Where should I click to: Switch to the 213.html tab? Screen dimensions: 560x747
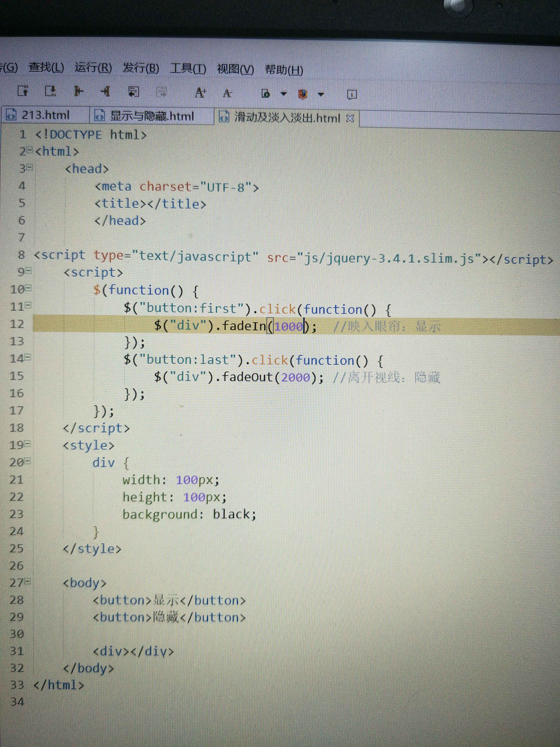pyautogui.click(x=46, y=115)
